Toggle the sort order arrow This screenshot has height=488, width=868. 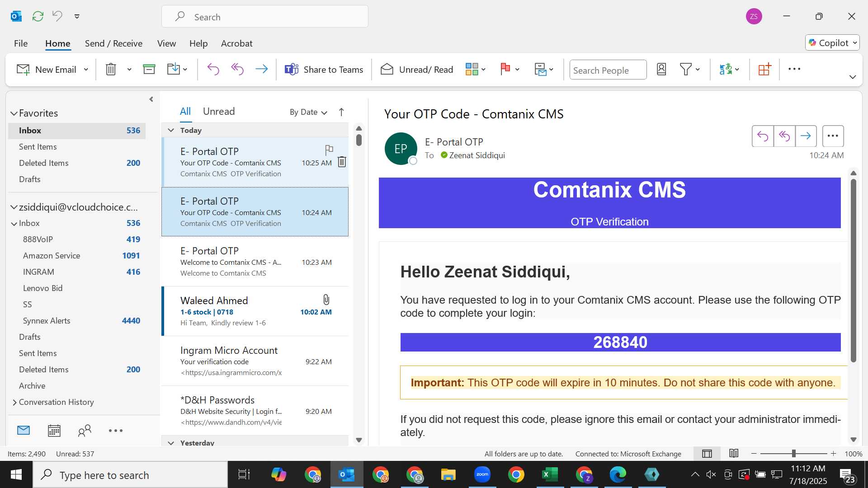click(341, 112)
